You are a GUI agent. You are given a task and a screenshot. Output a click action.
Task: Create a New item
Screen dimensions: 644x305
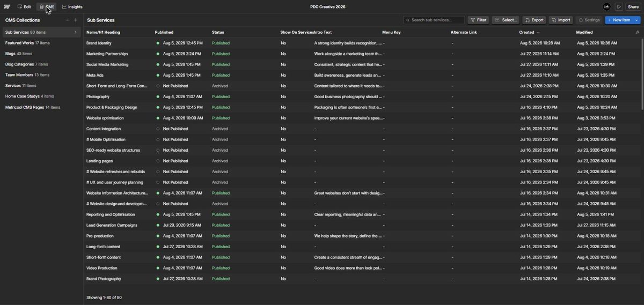coord(619,20)
